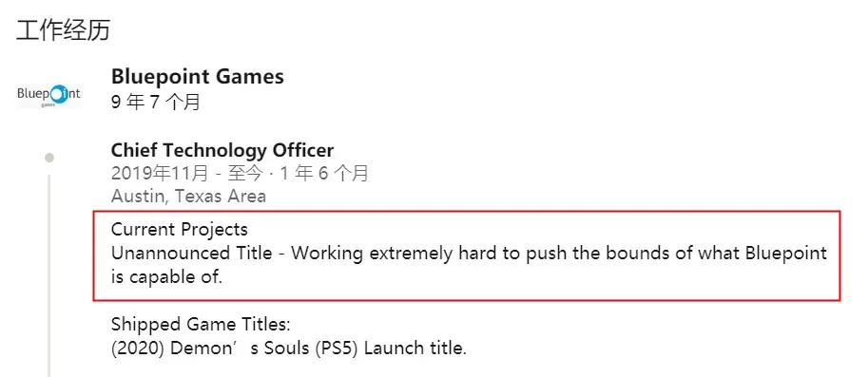
Task: Click the 工作经历 section heading
Action: [63, 30]
